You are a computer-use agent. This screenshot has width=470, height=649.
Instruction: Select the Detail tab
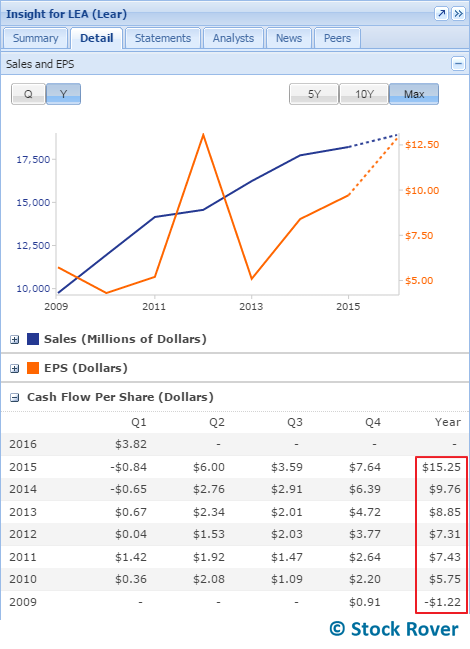96,38
